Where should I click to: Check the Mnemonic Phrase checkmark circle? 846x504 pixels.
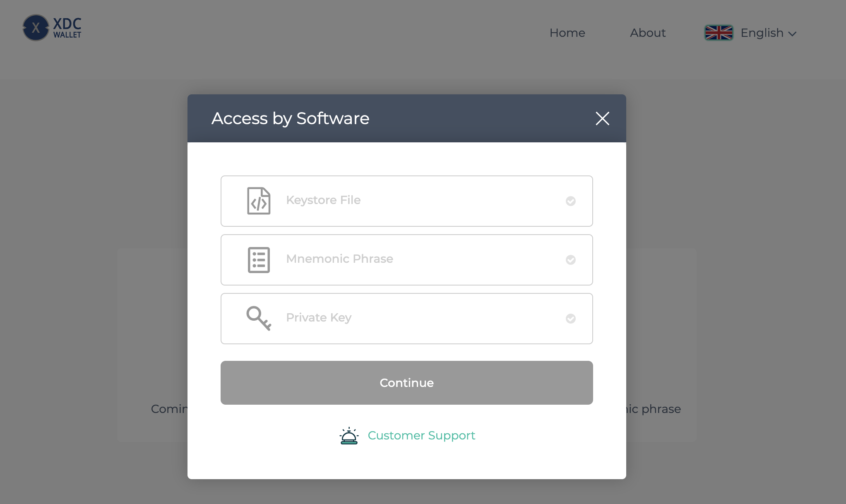point(570,260)
